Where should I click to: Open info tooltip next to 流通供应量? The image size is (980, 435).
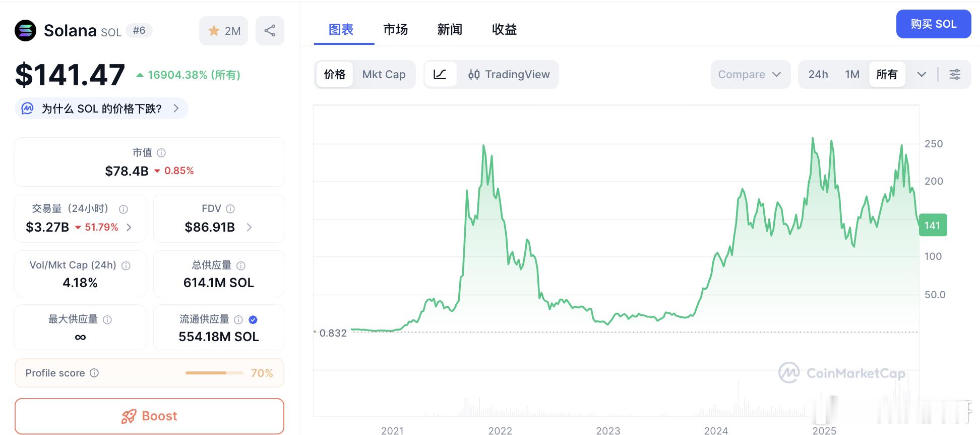pos(238,319)
